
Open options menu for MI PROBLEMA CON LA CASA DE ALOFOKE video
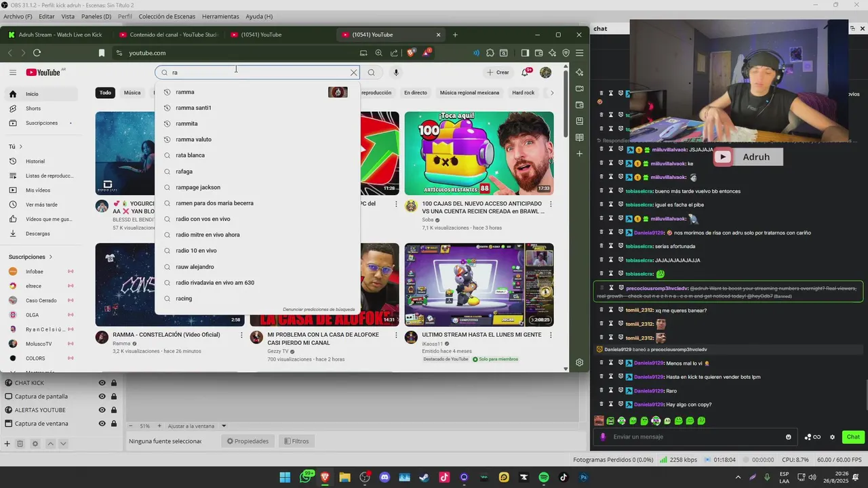396,335
